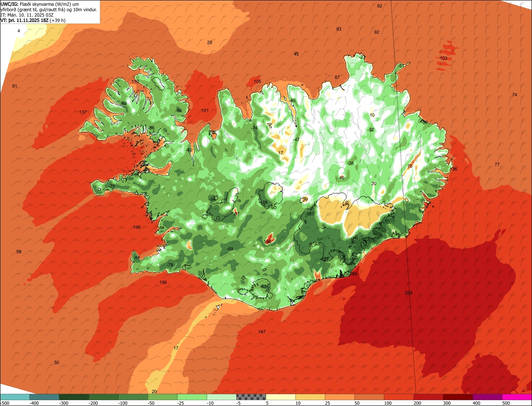This screenshot has height=406, width=532.
Task: Click the '58' value in the western sea
Action: (x=19, y=252)
